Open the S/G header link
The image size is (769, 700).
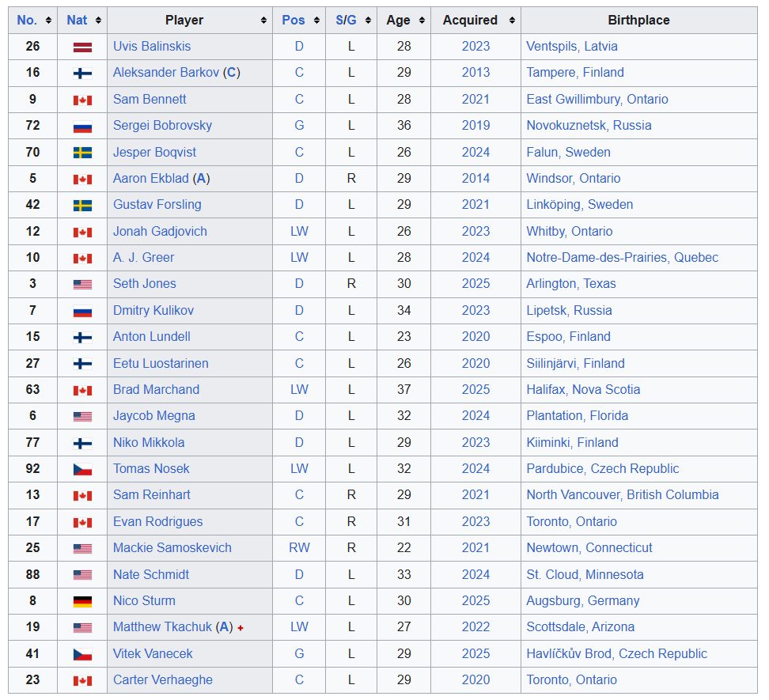click(x=346, y=20)
